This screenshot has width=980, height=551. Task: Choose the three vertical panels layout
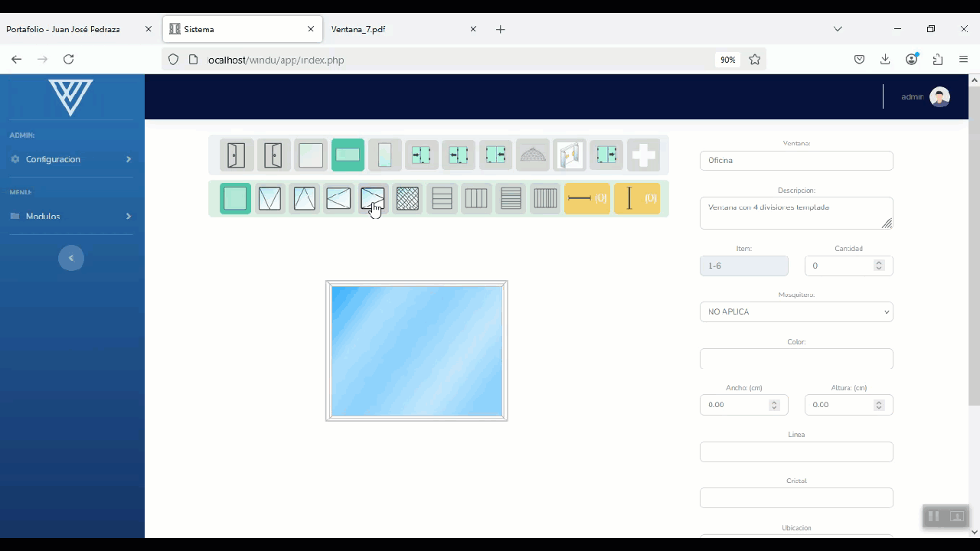(476, 199)
